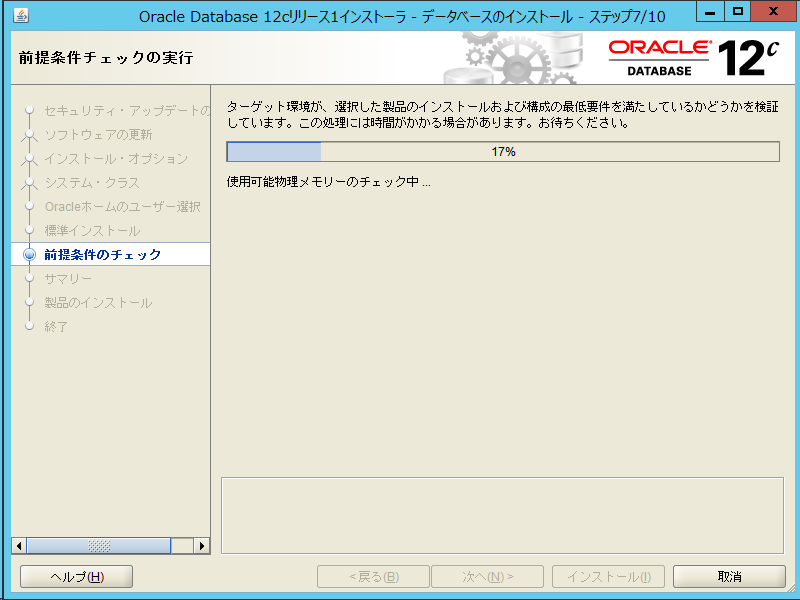Viewport: 800px width, 600px height.
Task: Select the ソフトウェアの更新 step
Action: 98,134
